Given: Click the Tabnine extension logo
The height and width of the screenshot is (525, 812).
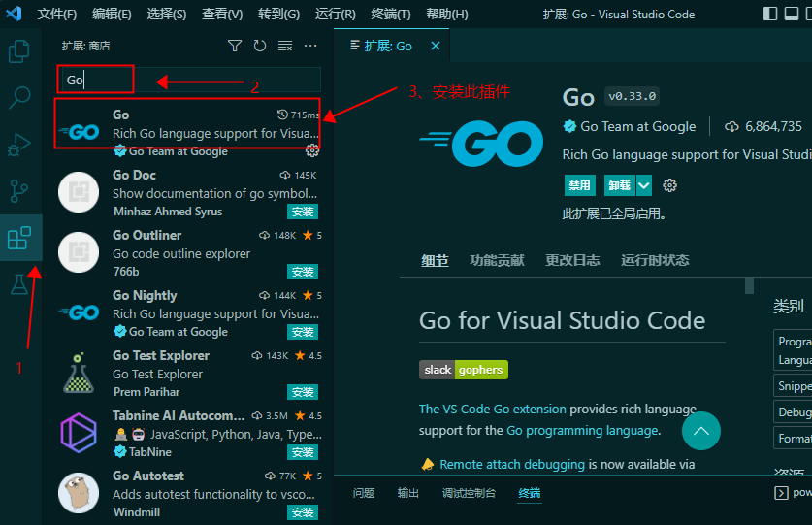Looking at the screenshot, I should [x=79, y=433].
